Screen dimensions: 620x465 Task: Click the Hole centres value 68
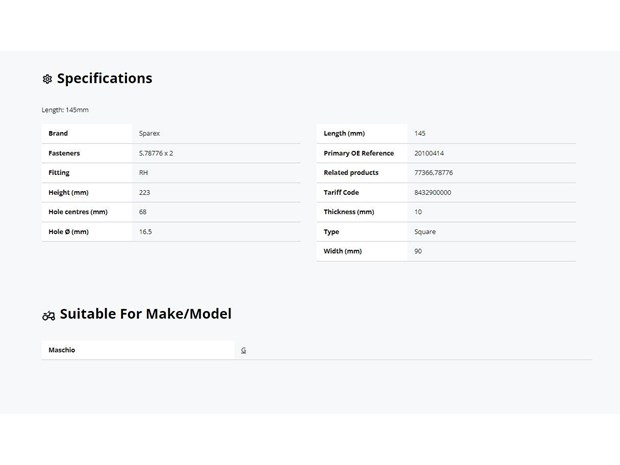click(x=142, y=212)
